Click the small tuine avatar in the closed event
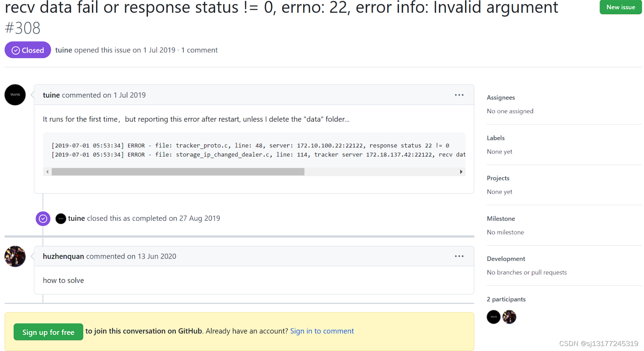 pyautogui.click(x=61, y=219)
